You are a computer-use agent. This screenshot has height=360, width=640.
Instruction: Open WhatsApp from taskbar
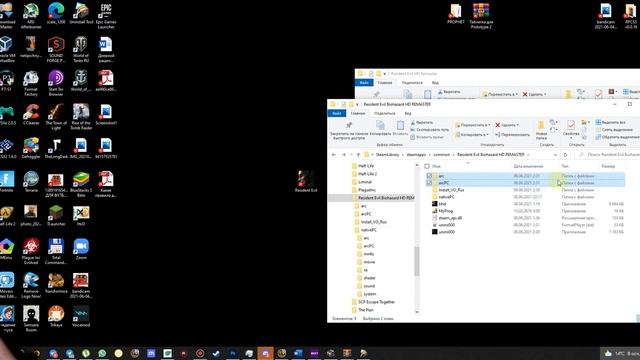coord(102,353)
